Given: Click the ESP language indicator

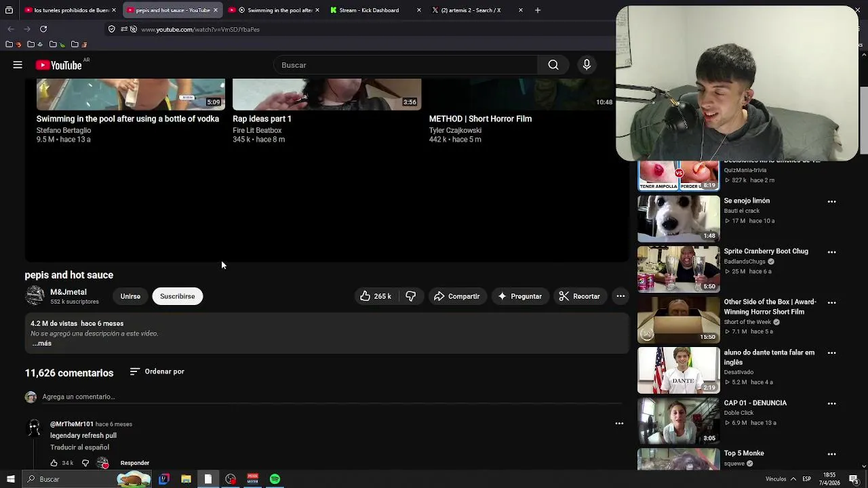Looking at the screenshot, I should pos(806,479).
